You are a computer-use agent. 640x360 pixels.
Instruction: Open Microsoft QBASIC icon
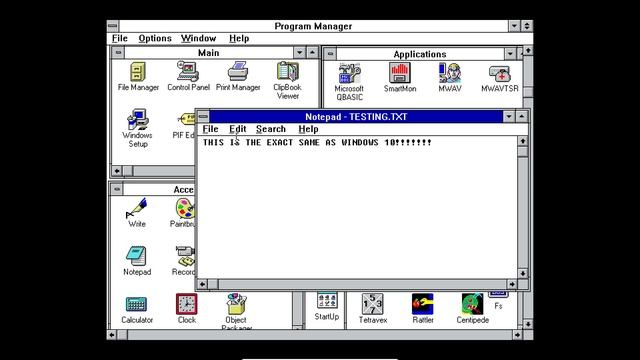[349, 82]
